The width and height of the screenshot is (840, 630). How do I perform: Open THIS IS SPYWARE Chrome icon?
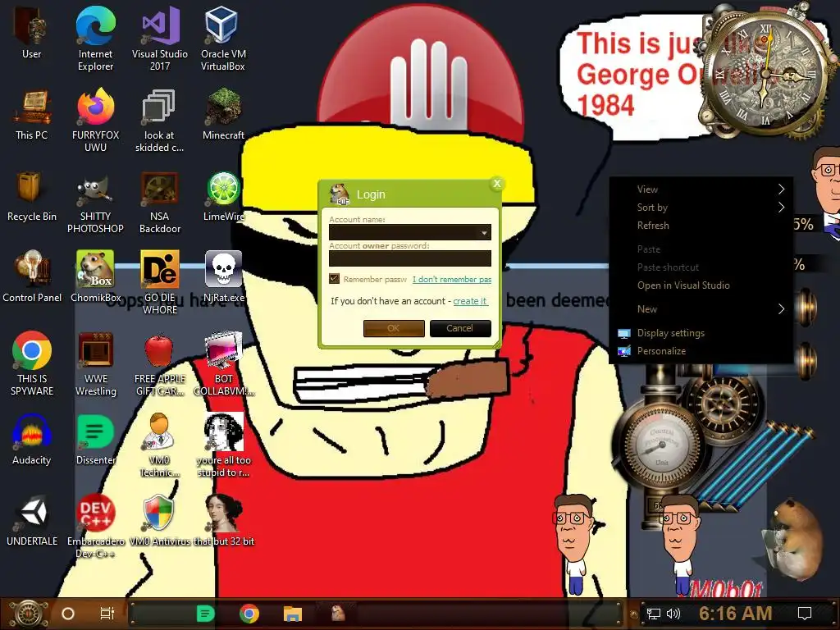(32, 363)
